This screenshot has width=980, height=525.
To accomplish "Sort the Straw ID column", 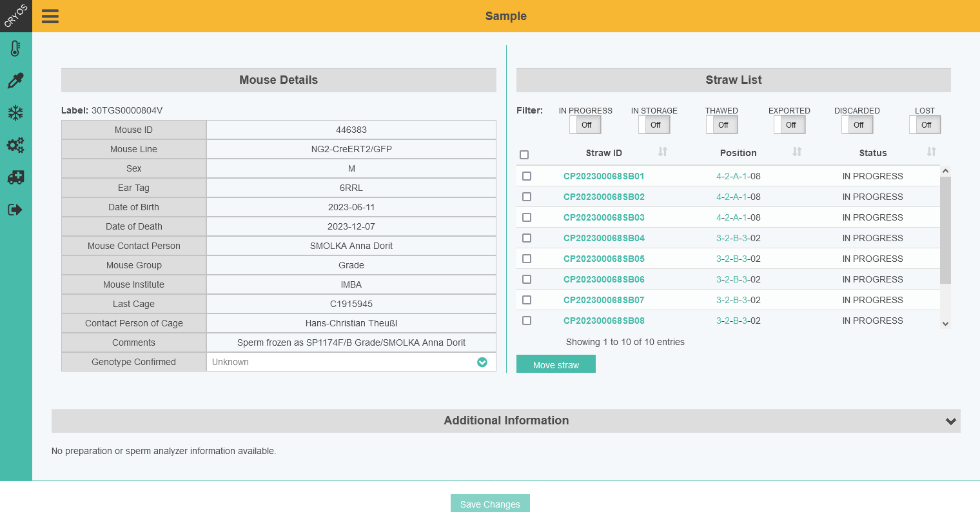I will pos(663,152).
